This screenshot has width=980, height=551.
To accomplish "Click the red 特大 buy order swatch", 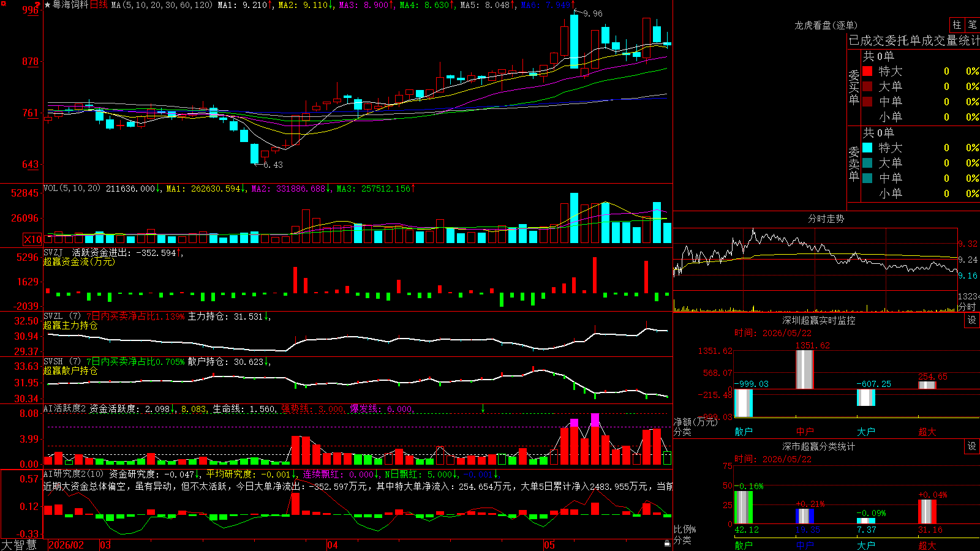I will pyautogui.click(x=867, y=71).
